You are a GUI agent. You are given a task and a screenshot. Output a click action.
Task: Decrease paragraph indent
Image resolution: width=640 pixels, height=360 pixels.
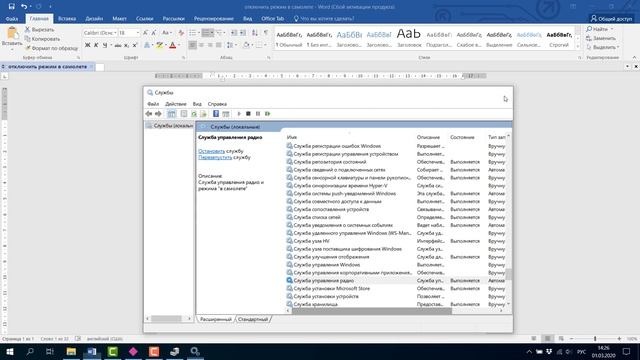coord(234,33)
